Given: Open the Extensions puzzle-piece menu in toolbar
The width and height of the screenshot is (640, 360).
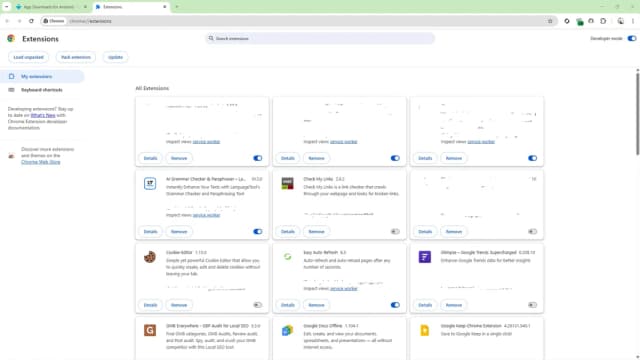Looking at the screenshot, I should click(x=603, y=21).
